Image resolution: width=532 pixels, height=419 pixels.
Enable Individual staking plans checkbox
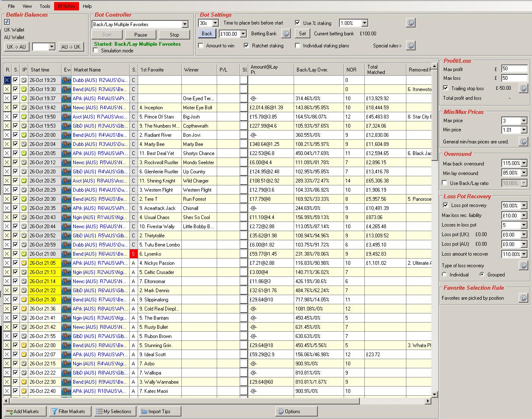tap(297, 46)
